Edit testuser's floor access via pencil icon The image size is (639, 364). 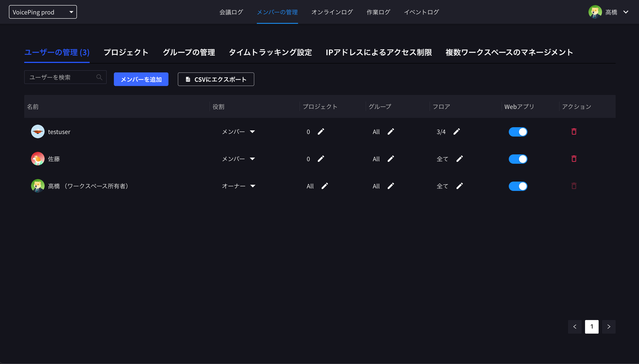click(x=456, y=132)
